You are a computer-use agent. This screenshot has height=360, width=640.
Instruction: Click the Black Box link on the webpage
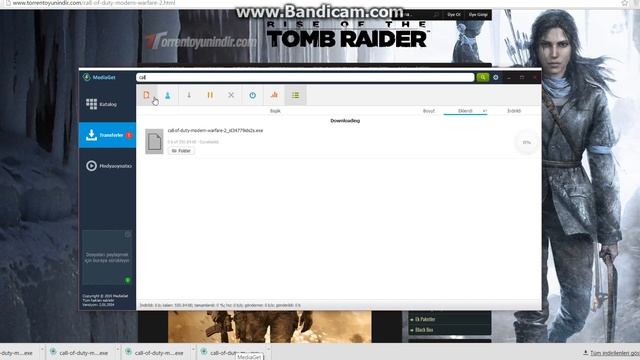tap(424, 330)
